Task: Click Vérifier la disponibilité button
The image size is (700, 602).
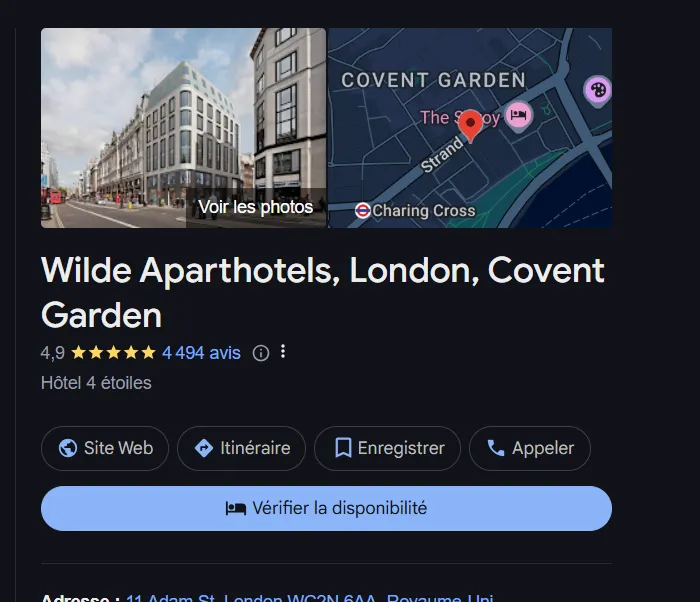Action: 326,508
